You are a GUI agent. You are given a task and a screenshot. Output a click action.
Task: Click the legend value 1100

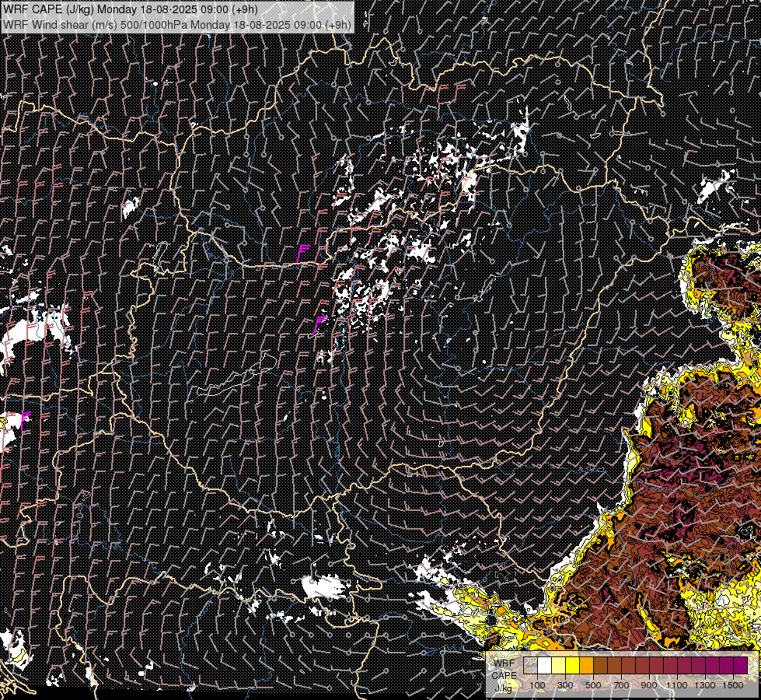[x=676, y=685]
